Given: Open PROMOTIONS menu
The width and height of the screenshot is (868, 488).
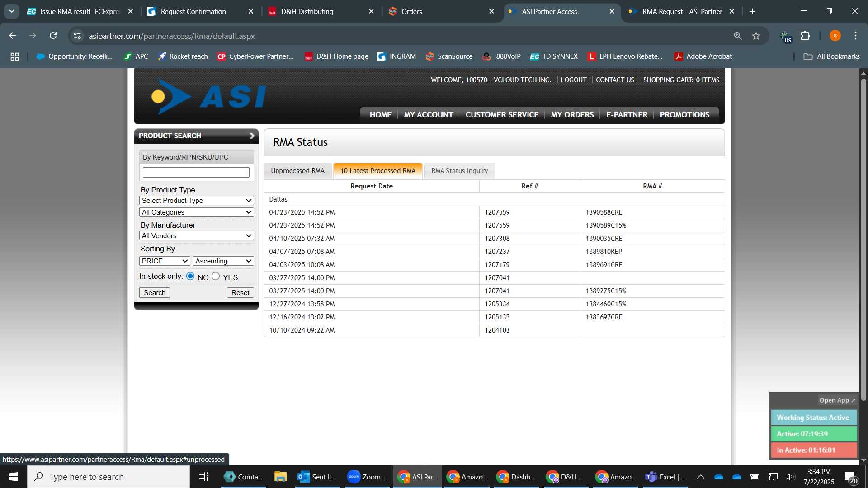Looking at the screenshot, I should point(684,115).
